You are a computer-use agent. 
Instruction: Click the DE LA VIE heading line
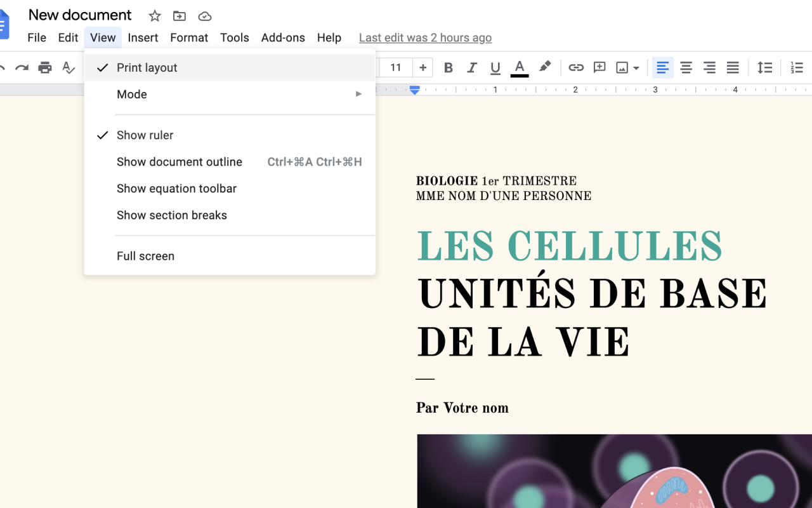click(523, 343)
